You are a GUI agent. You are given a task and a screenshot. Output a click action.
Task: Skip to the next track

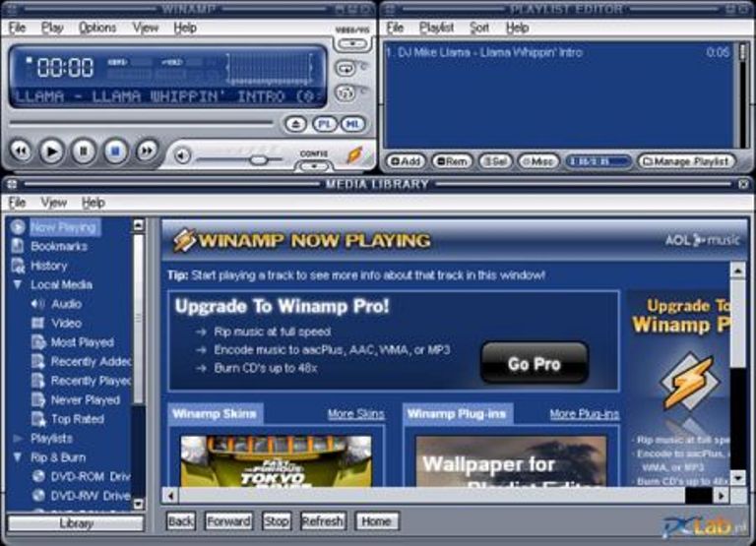tap(147, 152)
